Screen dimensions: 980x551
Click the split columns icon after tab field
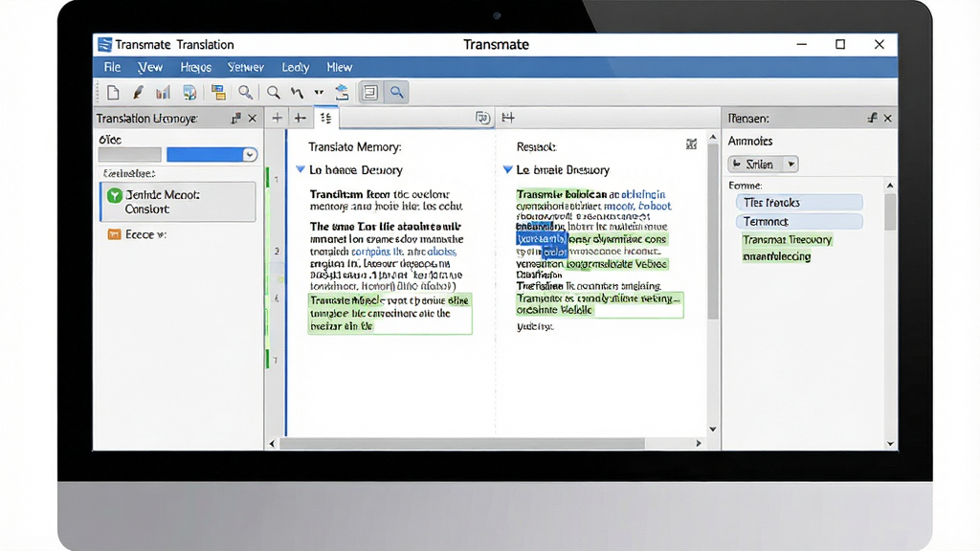tap(507, 118)
